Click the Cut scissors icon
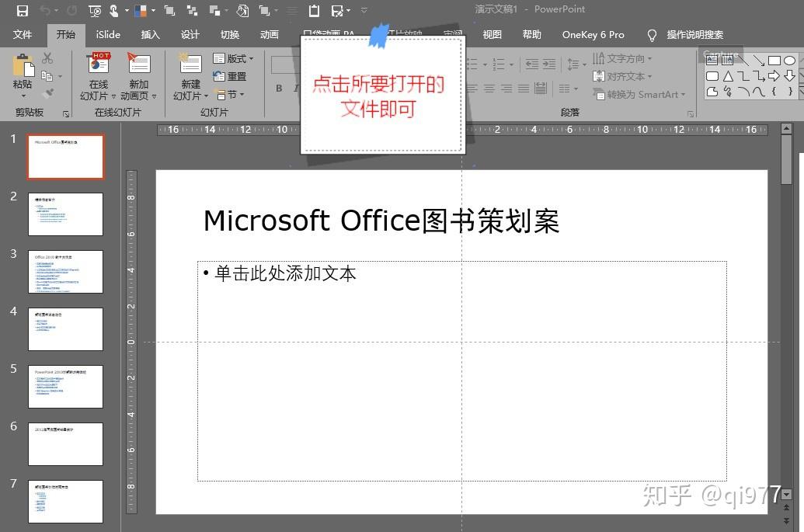This screenshot has width=804, height=532. click(47, 58)
